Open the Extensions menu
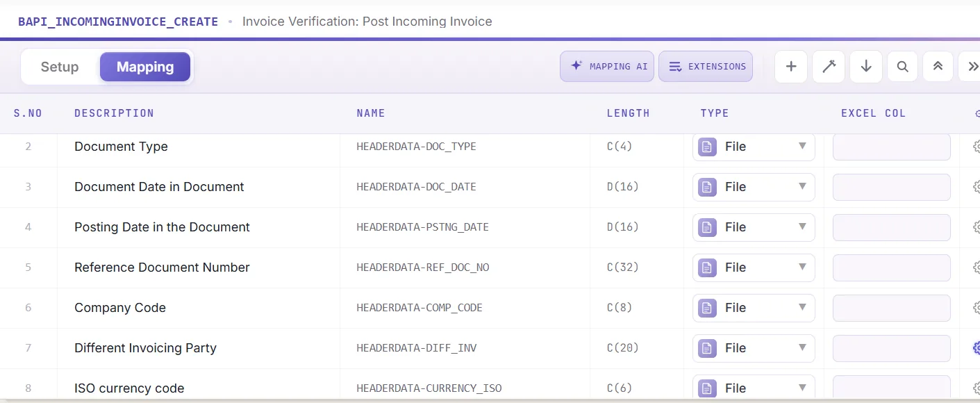Screen dimensions: 980x403 coord(706,67)
